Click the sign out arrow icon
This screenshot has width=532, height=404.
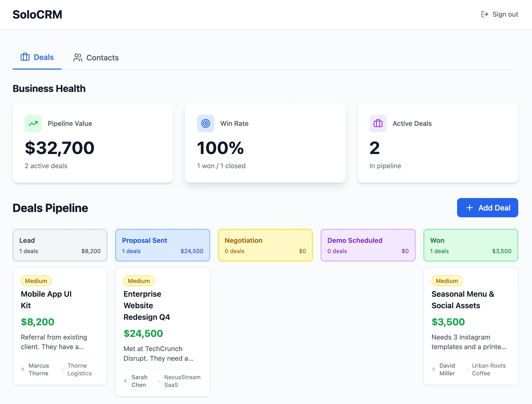coord(485,14)
